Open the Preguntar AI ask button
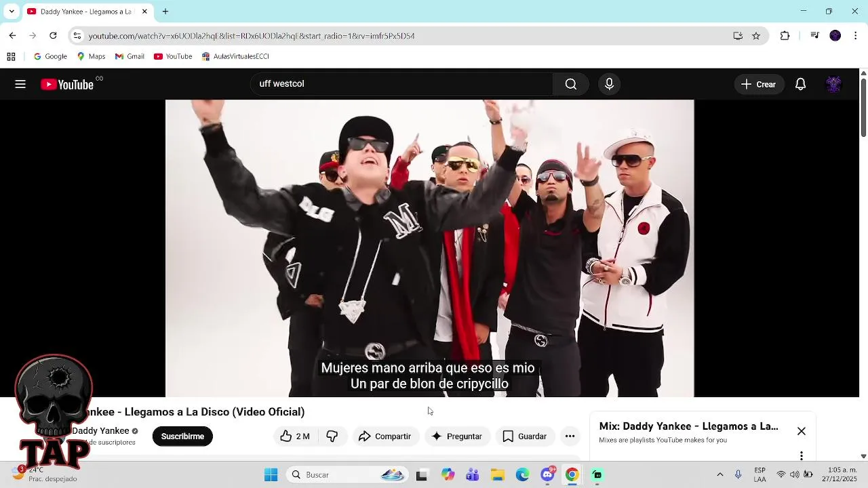This screenshot has width=868, height=488. click(457, 436)
